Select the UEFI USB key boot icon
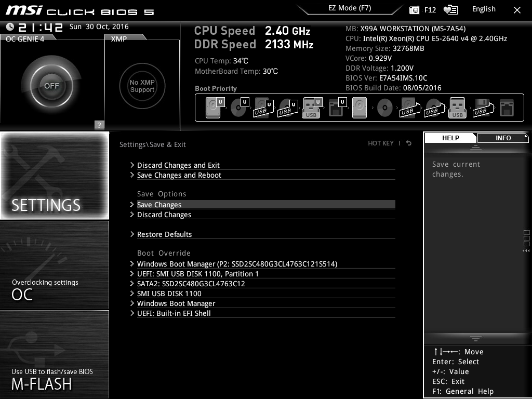The image size is (532, 399). (x=312, y=108)
